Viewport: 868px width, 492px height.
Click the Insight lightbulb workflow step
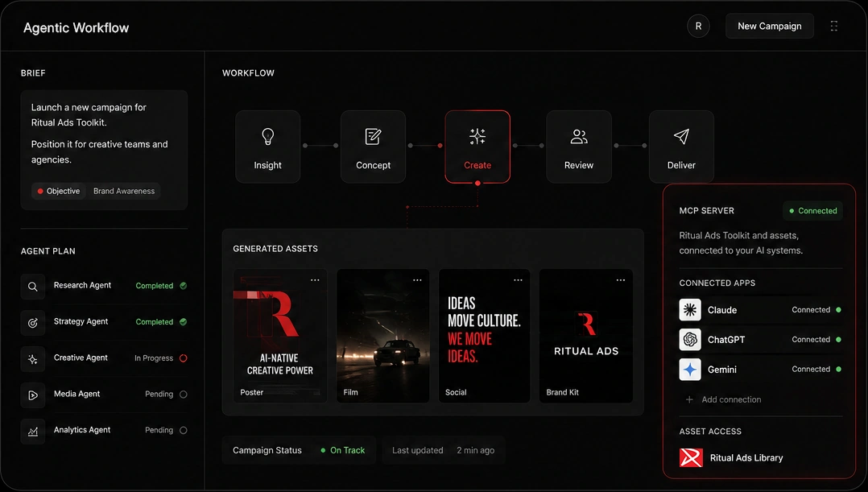point(268,147)
